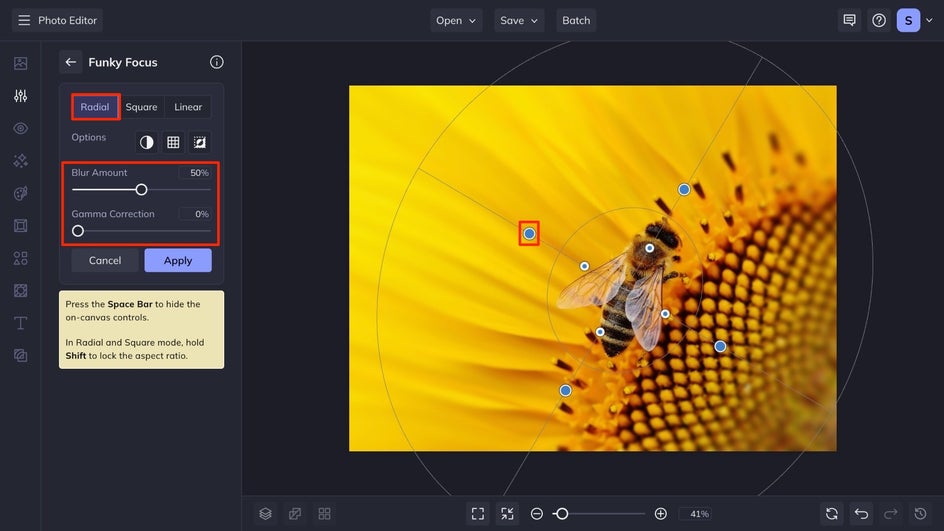Select the Radial focus tab
944x531 pixels.
click(x=95, y=107)
